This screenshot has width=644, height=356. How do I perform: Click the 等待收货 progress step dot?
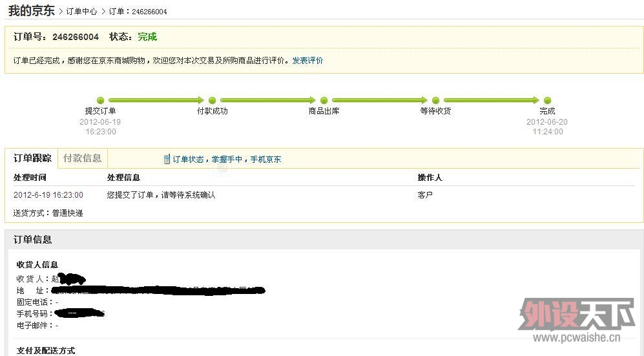click(x=436, y=100)
